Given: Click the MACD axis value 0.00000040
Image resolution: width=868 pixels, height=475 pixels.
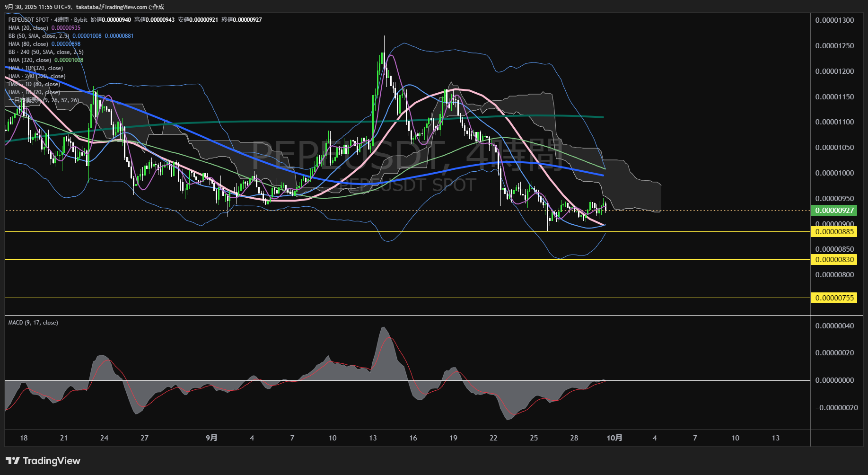Looking at the screenshot, I should point(834,326).
